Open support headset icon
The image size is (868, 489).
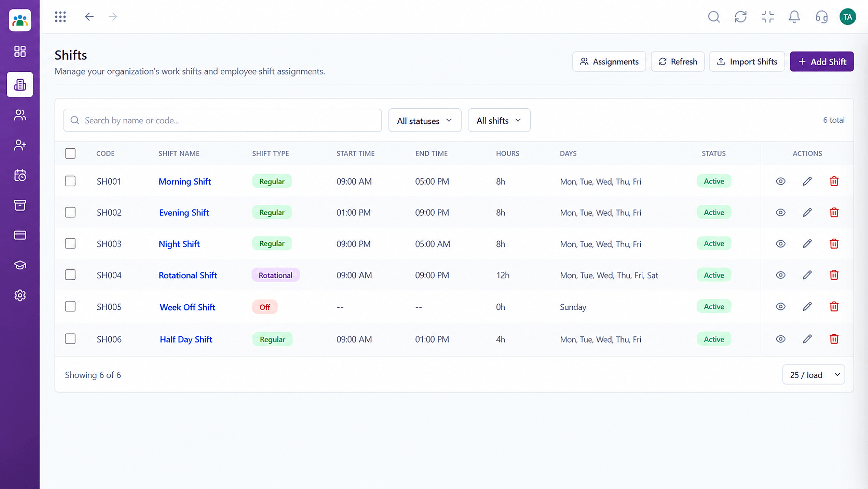822,17
